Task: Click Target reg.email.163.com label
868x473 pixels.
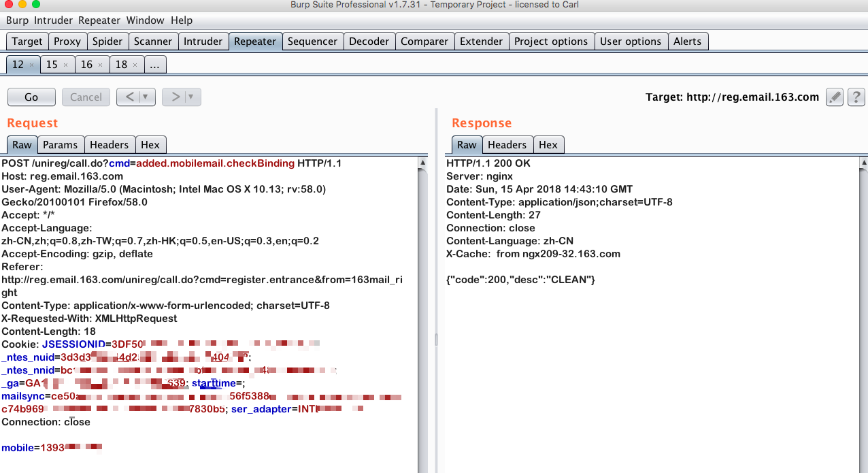Action: tap(733, 97)
